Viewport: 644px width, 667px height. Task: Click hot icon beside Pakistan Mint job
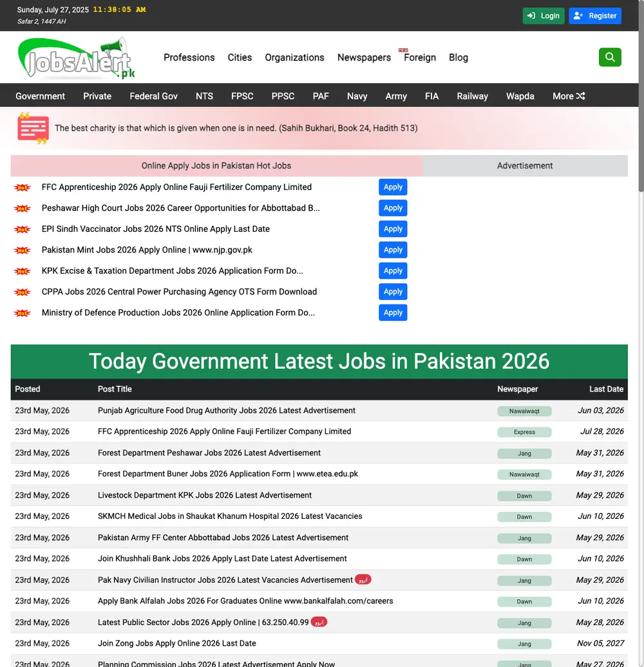[22, 250]
